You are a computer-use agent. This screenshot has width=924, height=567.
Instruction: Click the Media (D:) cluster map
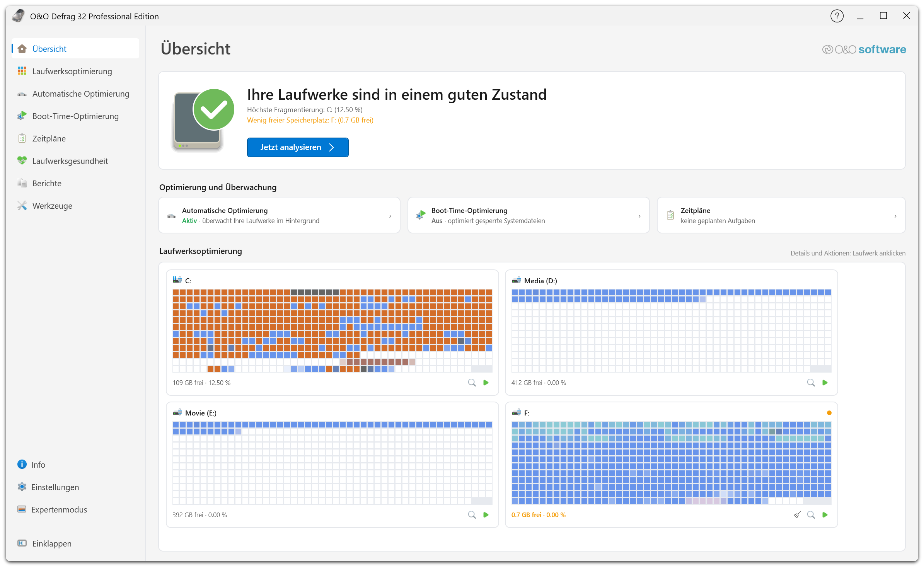click(671, 330)
